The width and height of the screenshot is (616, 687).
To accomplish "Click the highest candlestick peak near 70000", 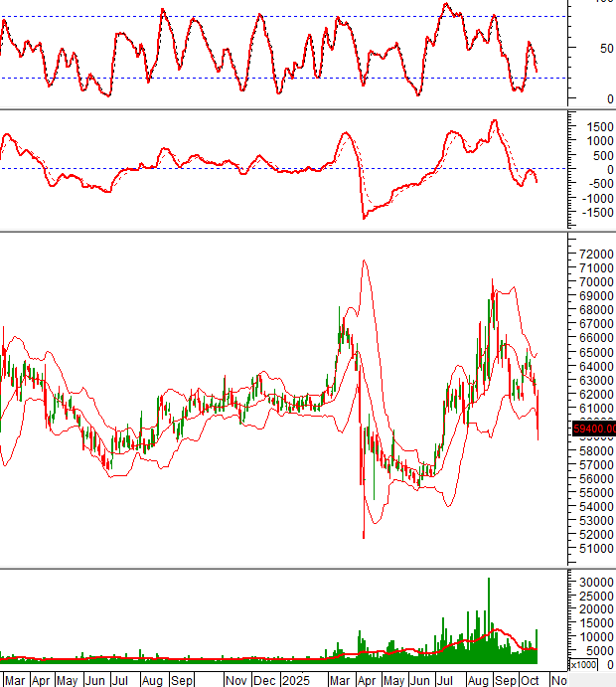I will (x=492, y=284).
